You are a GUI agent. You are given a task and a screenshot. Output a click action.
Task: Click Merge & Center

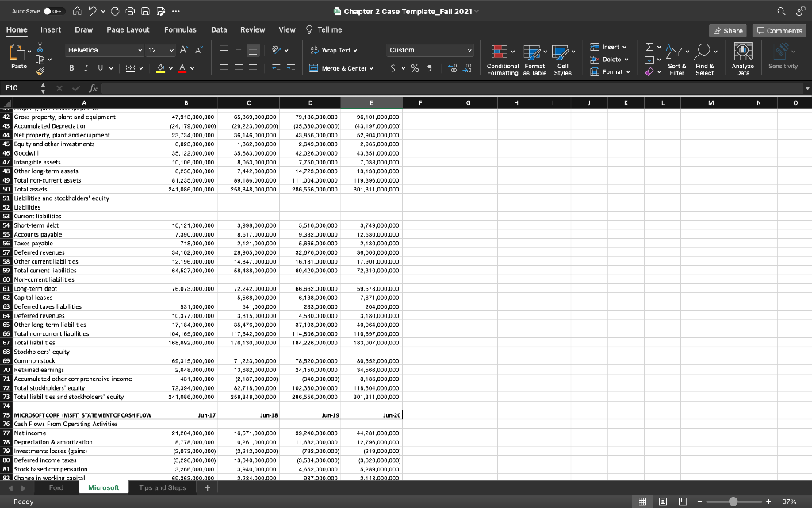click(341, 68)
